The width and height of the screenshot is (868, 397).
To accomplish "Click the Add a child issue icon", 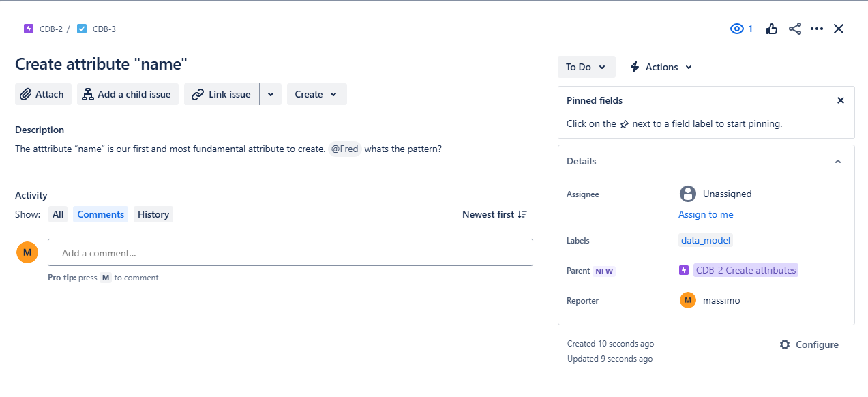I will point(87,94).
